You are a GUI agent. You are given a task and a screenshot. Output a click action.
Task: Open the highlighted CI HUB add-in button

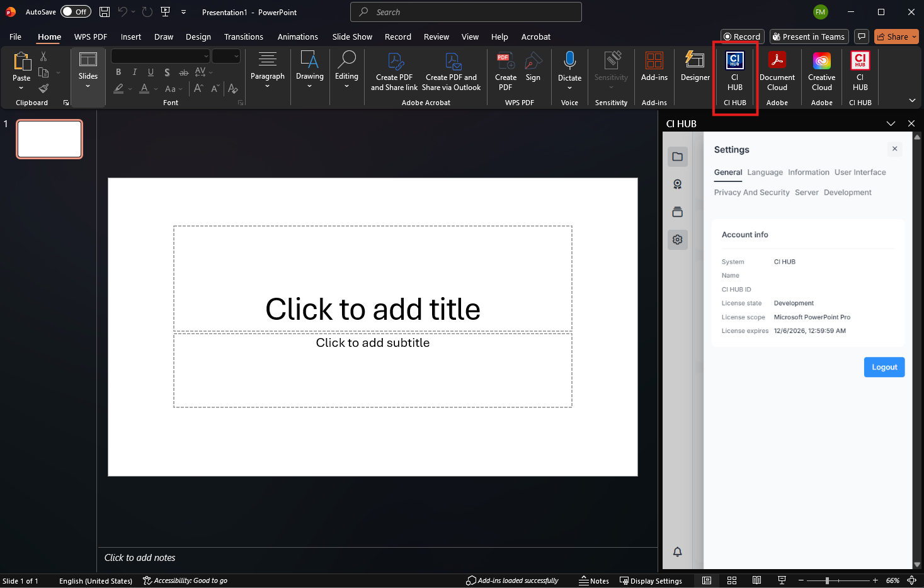tap(734, 72)
